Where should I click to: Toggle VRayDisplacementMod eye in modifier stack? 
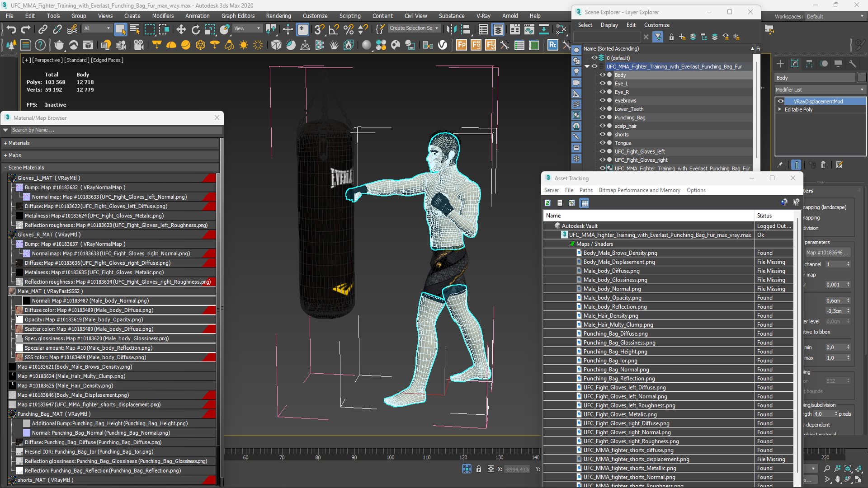(781, 101)
